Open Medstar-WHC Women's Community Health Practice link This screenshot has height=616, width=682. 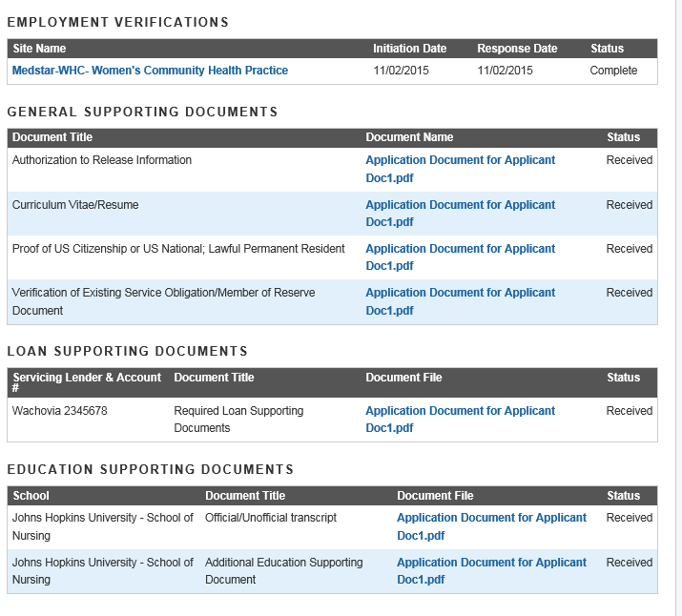tap(150, 71)
